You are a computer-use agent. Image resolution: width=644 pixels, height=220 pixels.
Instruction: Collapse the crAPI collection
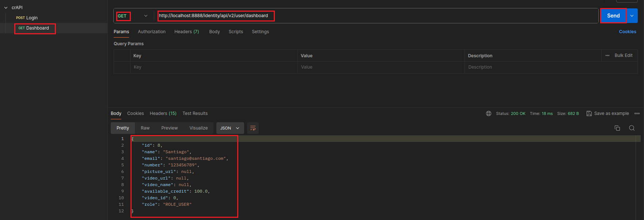click(6, 8)
